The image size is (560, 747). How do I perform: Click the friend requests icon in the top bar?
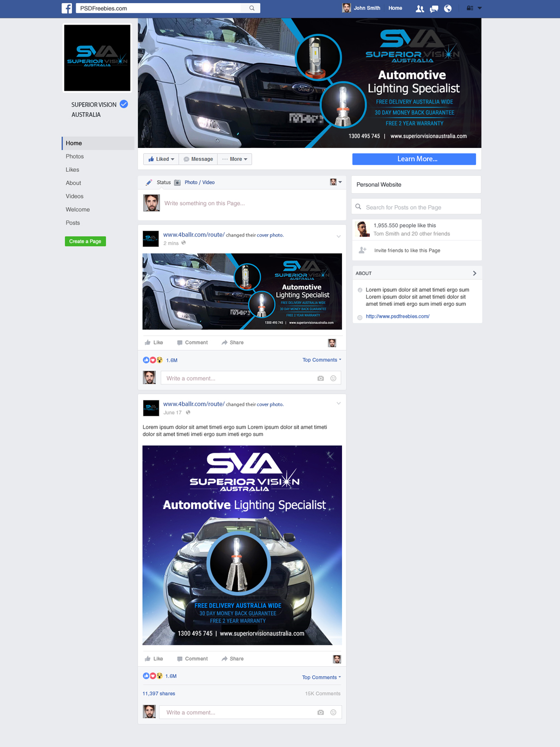pyautogui.click(x=420, y=8)
